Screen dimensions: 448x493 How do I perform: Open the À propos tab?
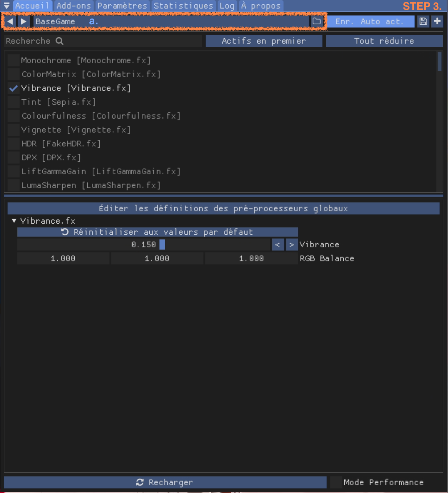pos(261,6)
